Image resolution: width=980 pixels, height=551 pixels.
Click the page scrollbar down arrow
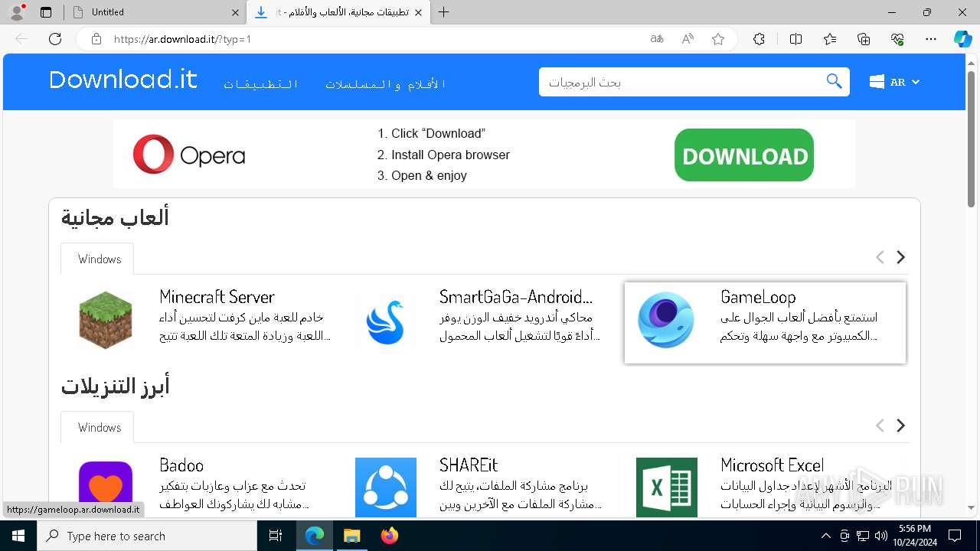972,507
